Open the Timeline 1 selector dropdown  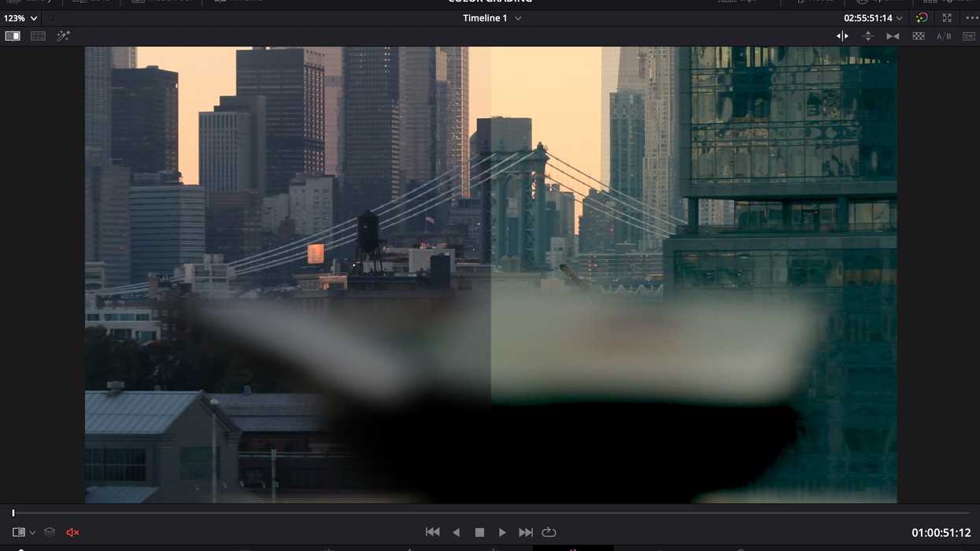pyautogui.click(x=492, y=18)
